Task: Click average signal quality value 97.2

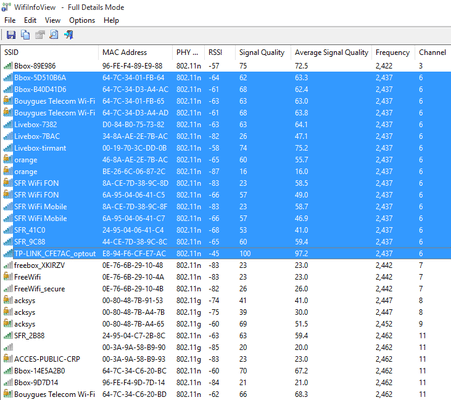Action: [301, 254]
